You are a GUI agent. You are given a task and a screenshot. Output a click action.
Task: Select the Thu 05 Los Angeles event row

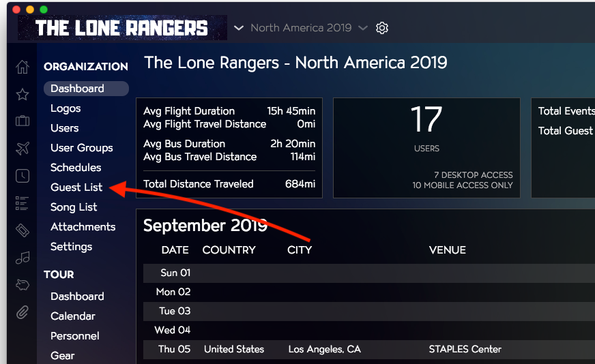click(369, 349)
